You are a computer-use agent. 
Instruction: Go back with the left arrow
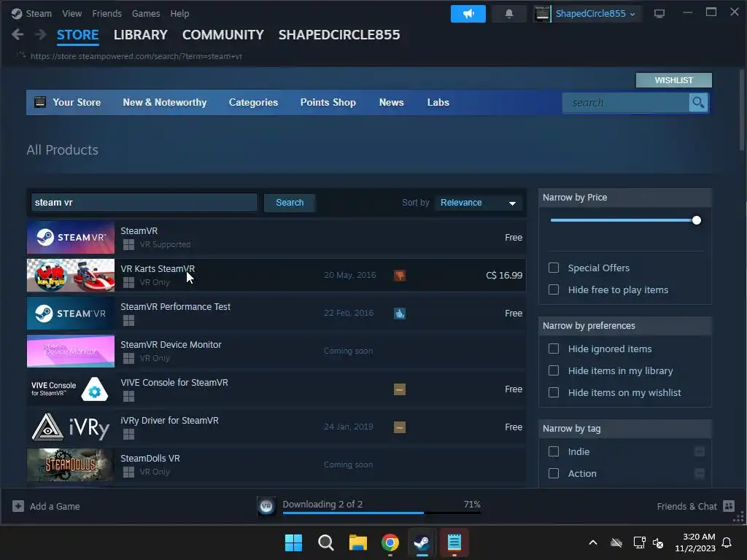point(18,34)
